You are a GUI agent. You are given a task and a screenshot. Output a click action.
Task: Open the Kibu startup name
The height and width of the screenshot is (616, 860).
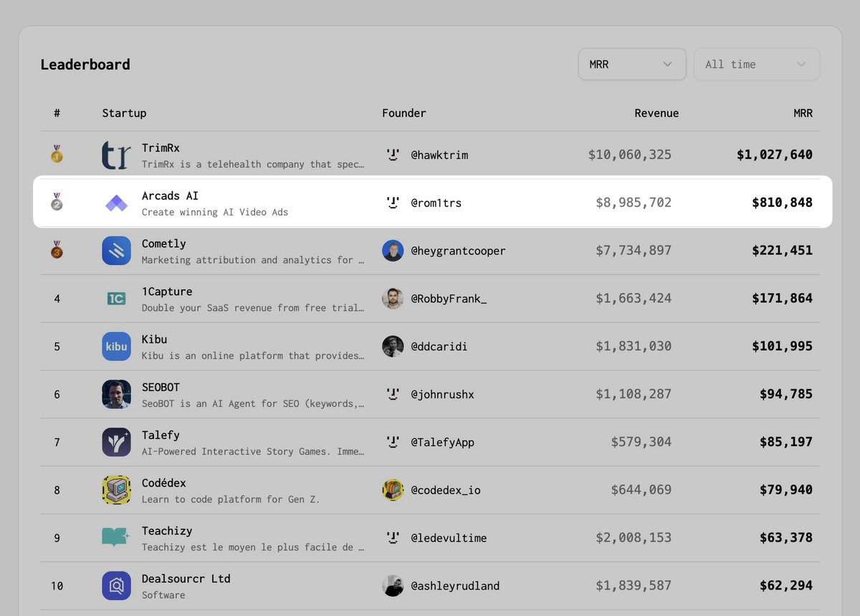(154, 340)
